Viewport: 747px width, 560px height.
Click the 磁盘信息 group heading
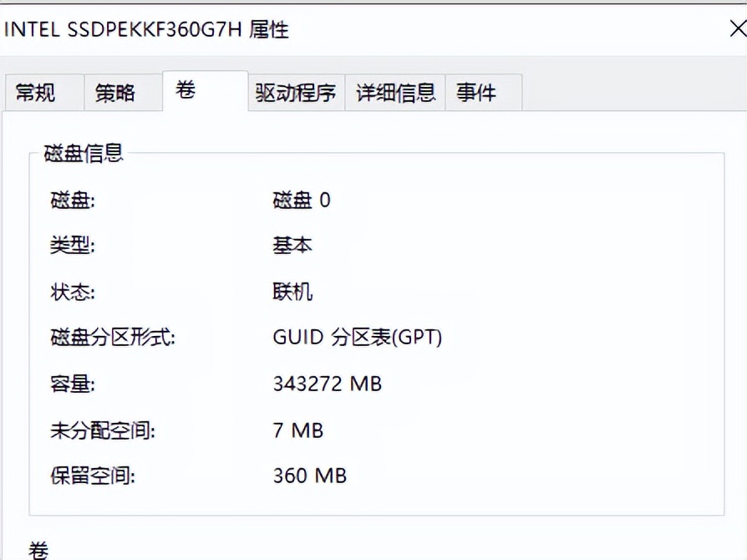pyautogui.click(x=84, y=153)
